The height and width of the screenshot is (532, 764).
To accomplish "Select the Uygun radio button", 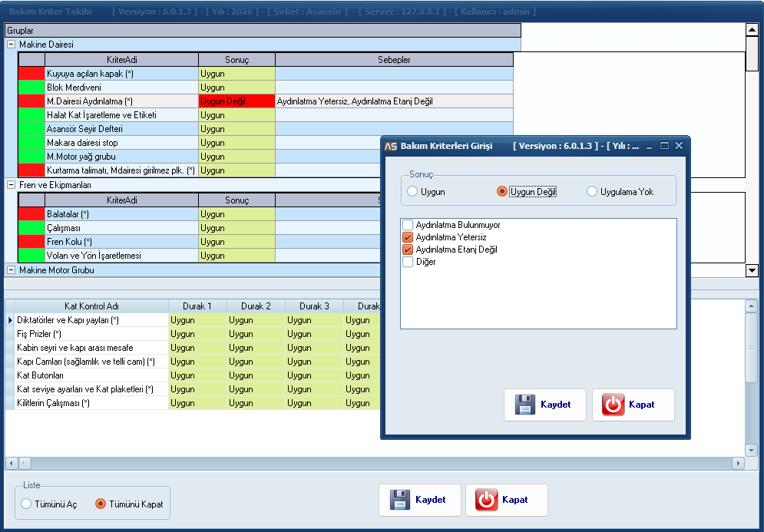I will [413, 192].
